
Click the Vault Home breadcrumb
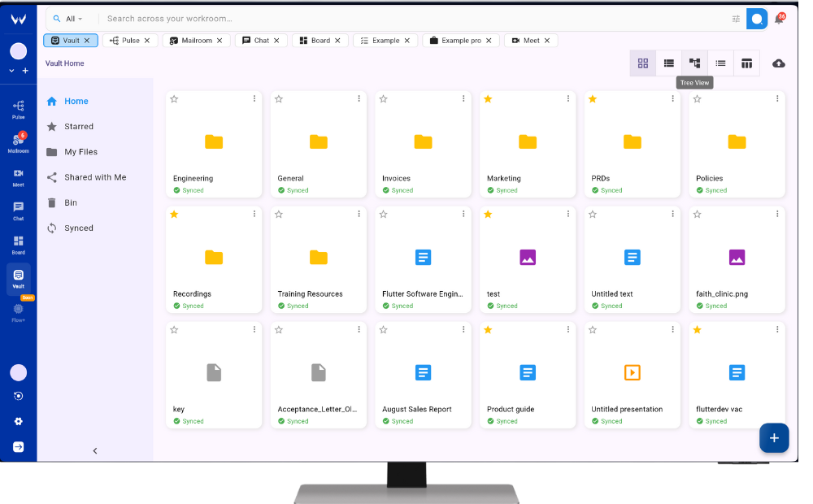[x=65, y=63]
